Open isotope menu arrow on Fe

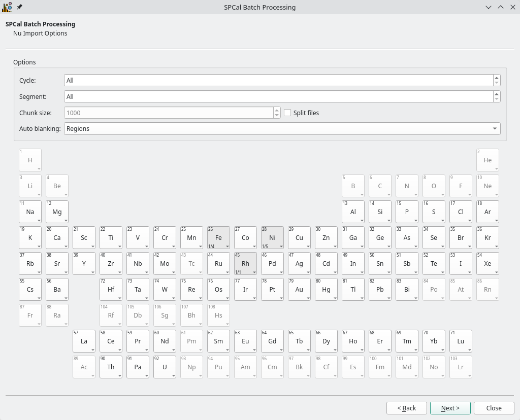coord(227,247)
